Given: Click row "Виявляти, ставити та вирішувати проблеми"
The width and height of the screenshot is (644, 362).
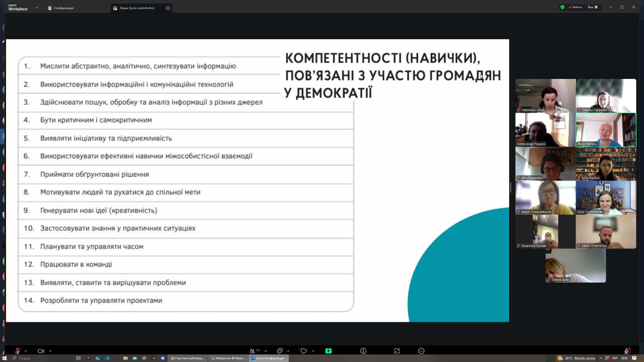Looking at the screenshot, I should [x=186, y=283].
